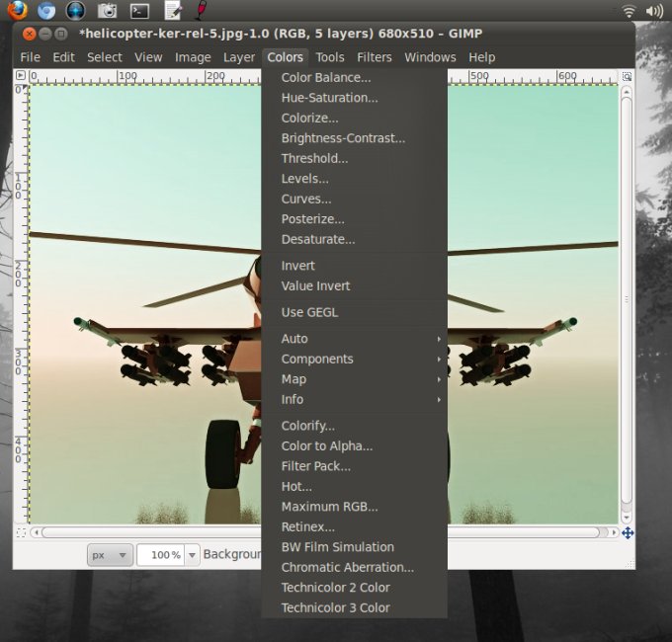Toggle zoom-on-resize button at top-right of canvas
The width and height of the screenshot is (672, 642).
pos(627,76)
